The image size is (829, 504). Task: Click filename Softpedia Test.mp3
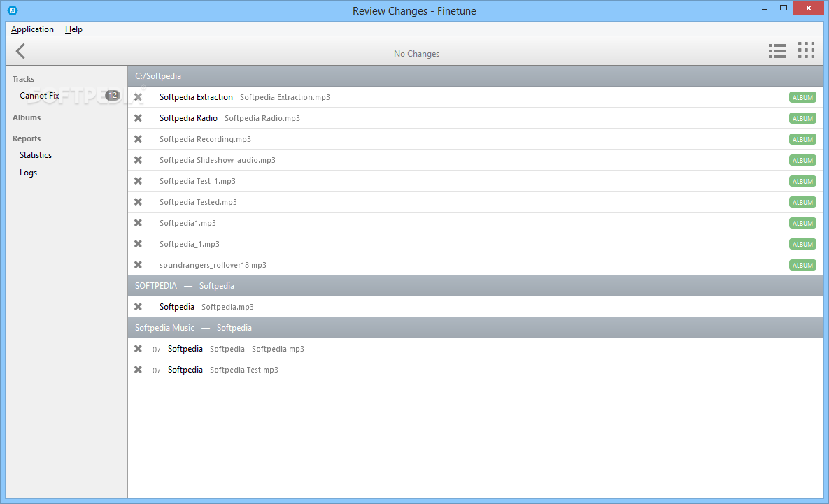click(x=243, y=370)
